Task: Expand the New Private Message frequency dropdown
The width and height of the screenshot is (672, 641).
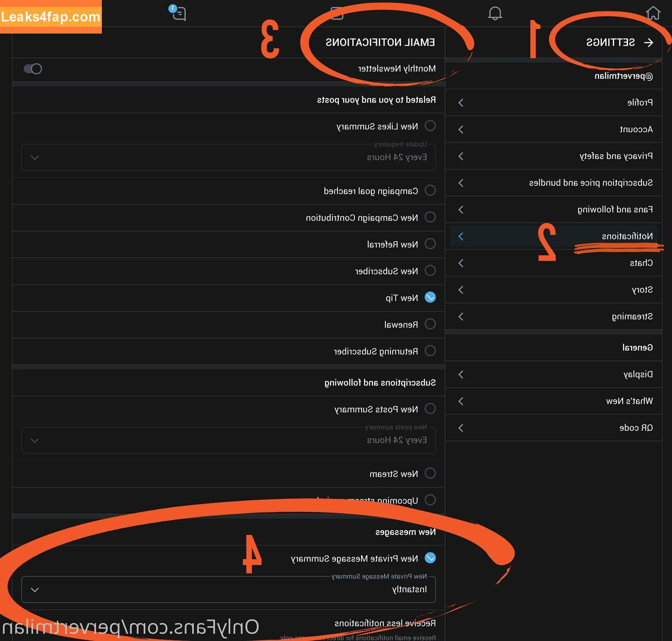Action: click(34, 590)
